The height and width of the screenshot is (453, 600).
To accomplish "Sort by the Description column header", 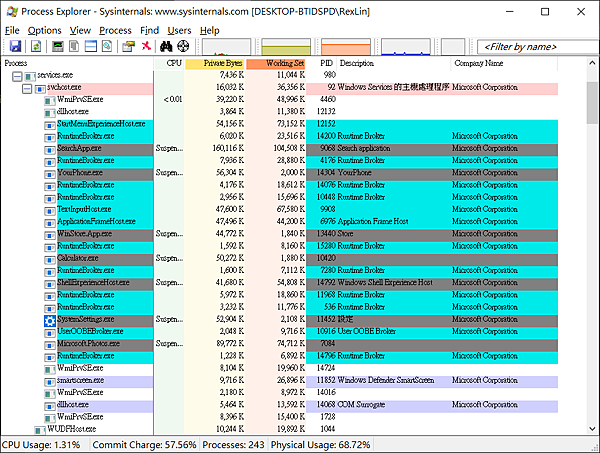I will click(x=394, y=64).
